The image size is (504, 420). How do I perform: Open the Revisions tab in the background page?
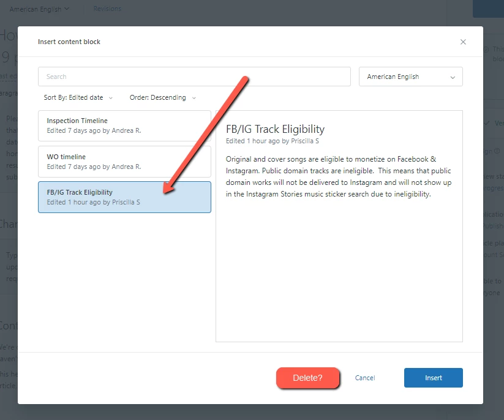click(x=107, y=9)
